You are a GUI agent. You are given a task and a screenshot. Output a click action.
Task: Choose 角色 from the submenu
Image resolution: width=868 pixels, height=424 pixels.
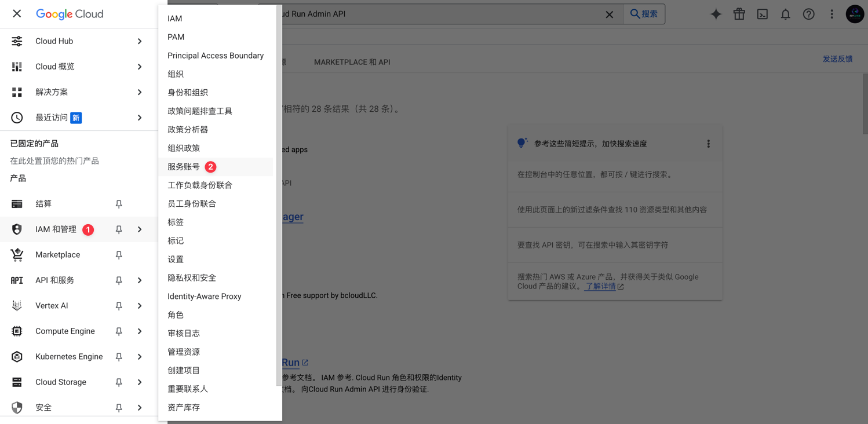coord(176,315)
